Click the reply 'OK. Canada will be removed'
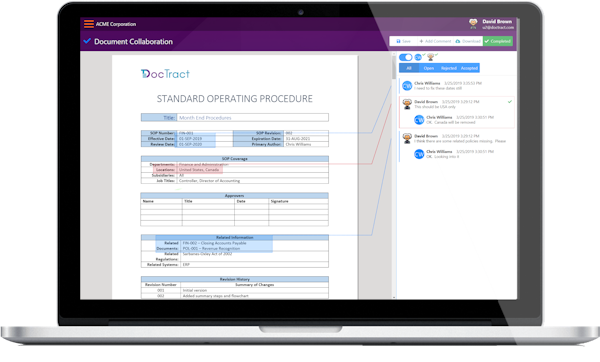Image resolution: width=600 pixels, height=362 pixels. 451,122
